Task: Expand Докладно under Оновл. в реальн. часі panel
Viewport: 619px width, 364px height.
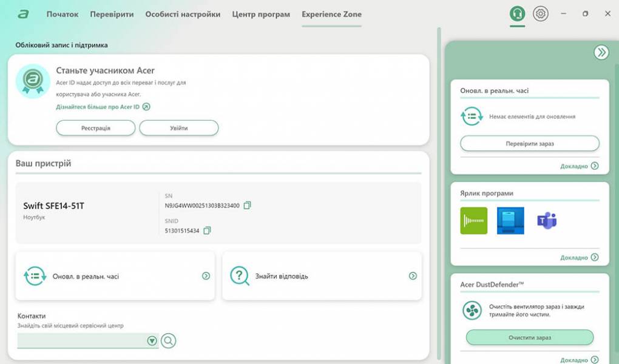Action: coord(579,166)
